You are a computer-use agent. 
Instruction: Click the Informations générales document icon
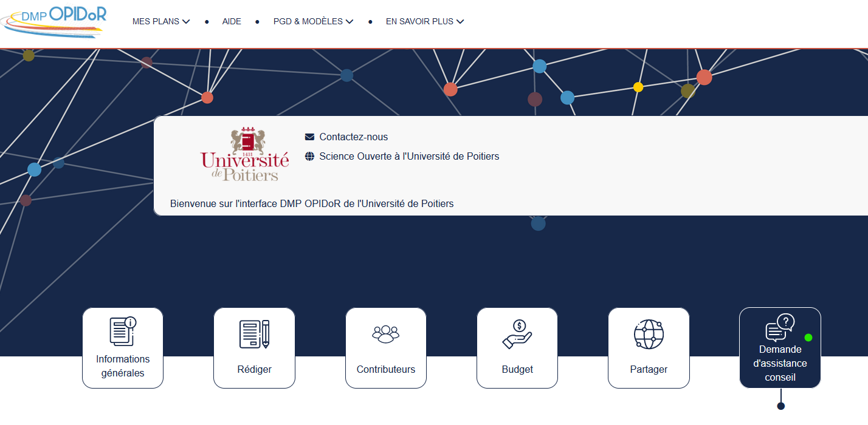(123, 331)
